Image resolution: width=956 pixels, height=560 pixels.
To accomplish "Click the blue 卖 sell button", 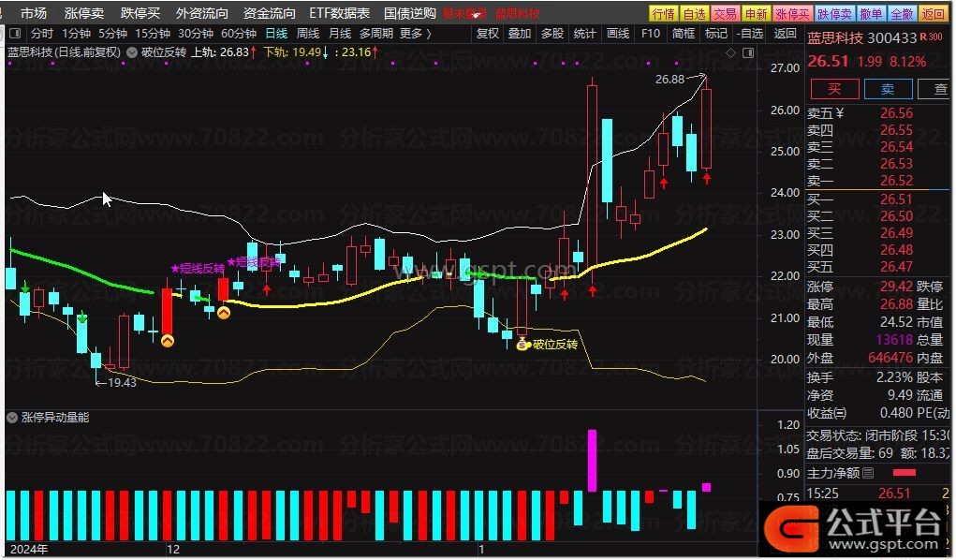I will coord(888,89).
